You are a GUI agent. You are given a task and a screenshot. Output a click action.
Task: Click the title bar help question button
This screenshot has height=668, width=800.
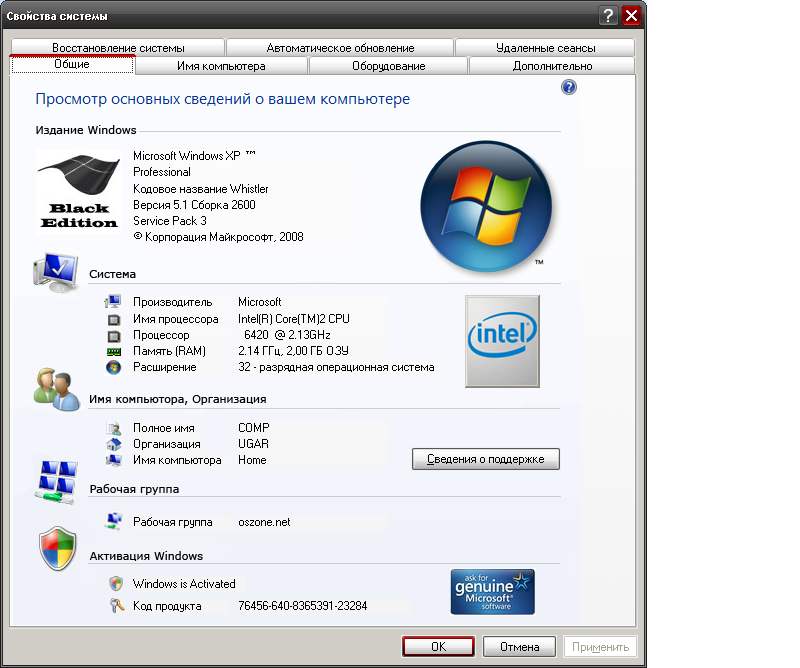click(608, 16)
